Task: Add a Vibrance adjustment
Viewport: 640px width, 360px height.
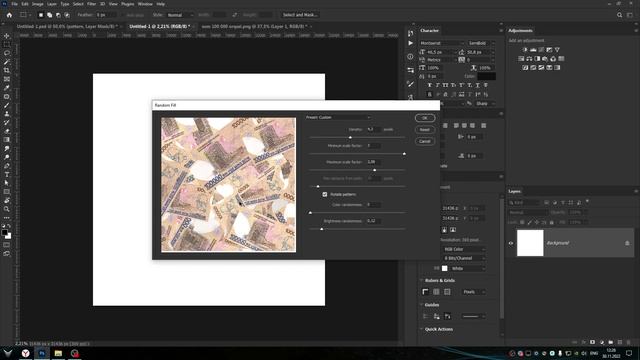Action: click(x=557, y=50)
